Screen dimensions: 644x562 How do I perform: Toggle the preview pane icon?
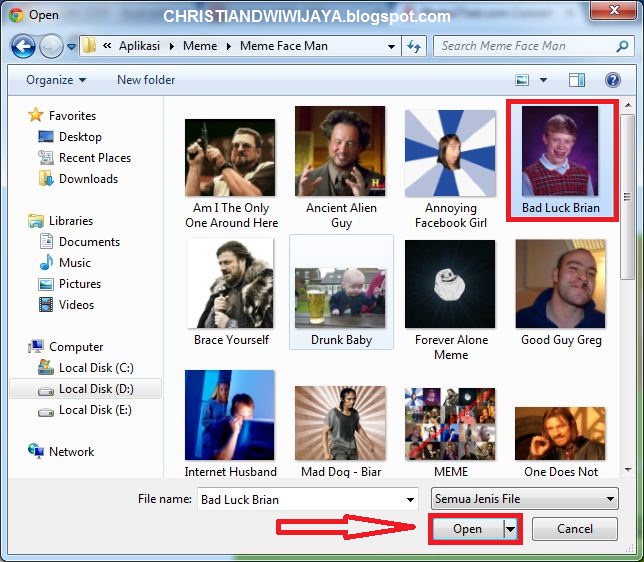tap(577, 80)
